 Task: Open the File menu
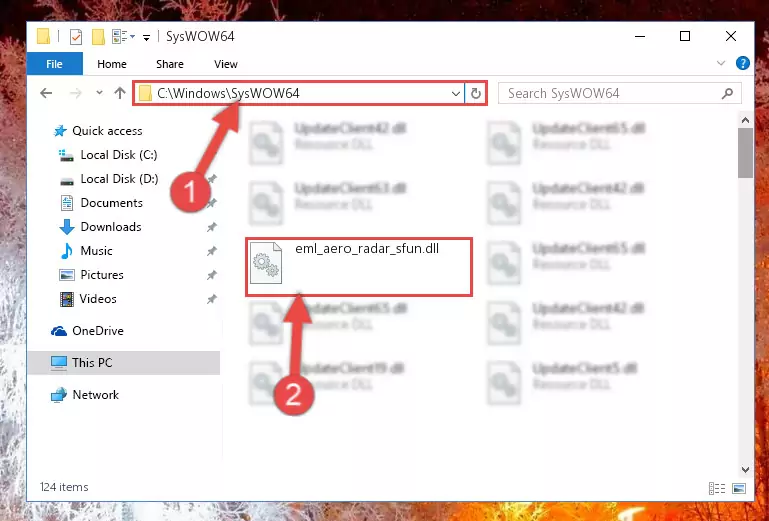point(54,64)
